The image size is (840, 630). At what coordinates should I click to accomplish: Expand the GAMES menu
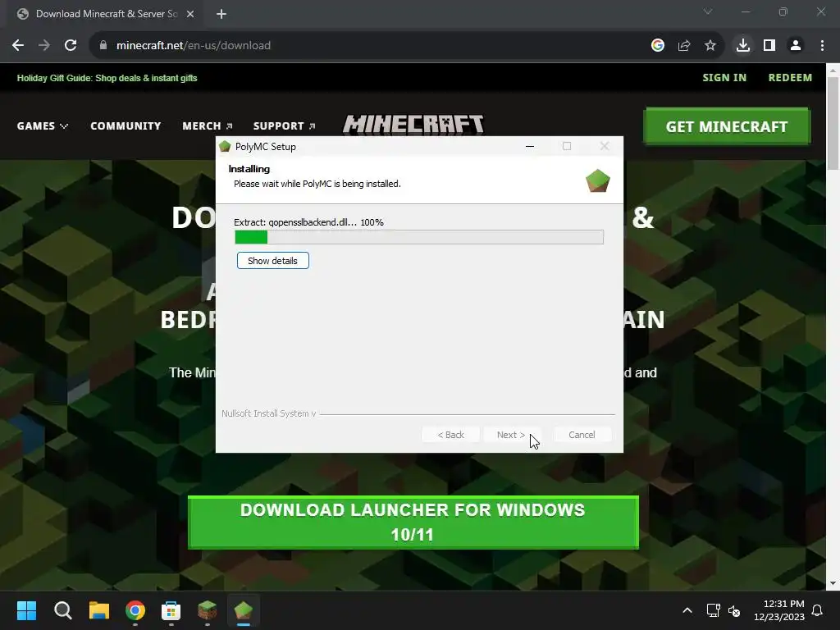[43, 126]
